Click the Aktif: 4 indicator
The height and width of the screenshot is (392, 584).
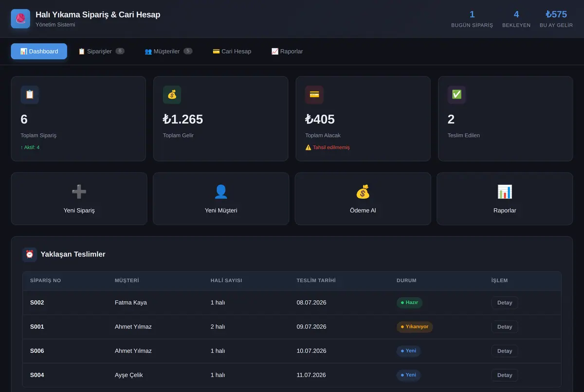tap(30, 147)
